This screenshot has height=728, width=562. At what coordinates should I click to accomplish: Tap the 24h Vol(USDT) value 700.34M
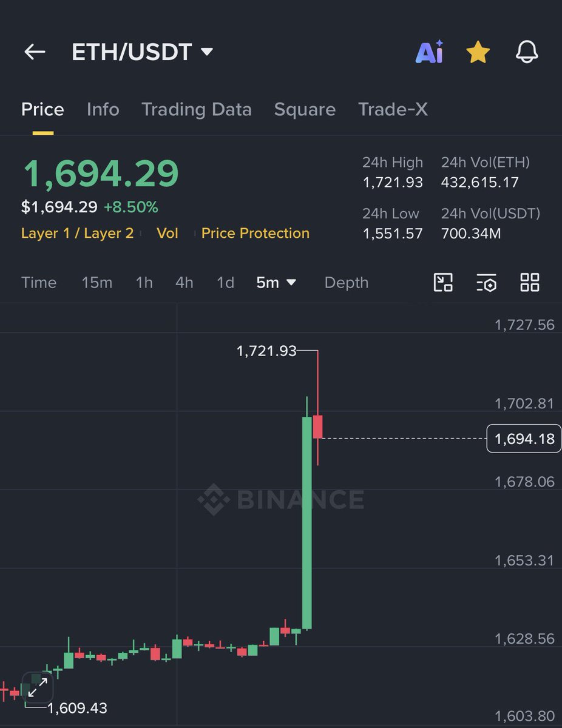coord(471,234)
